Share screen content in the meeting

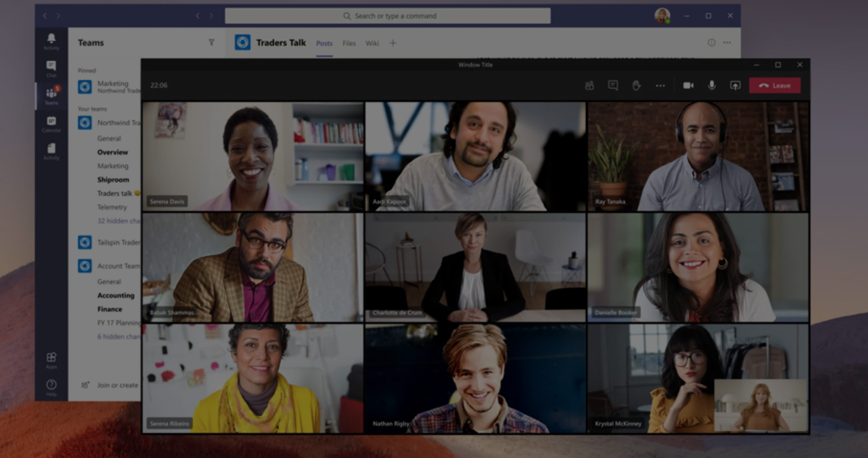click(735, 86)
